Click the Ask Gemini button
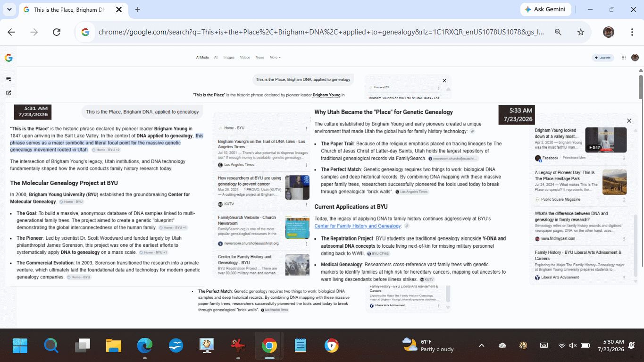Viewport: 644px width, 362px height. point(545,9)
